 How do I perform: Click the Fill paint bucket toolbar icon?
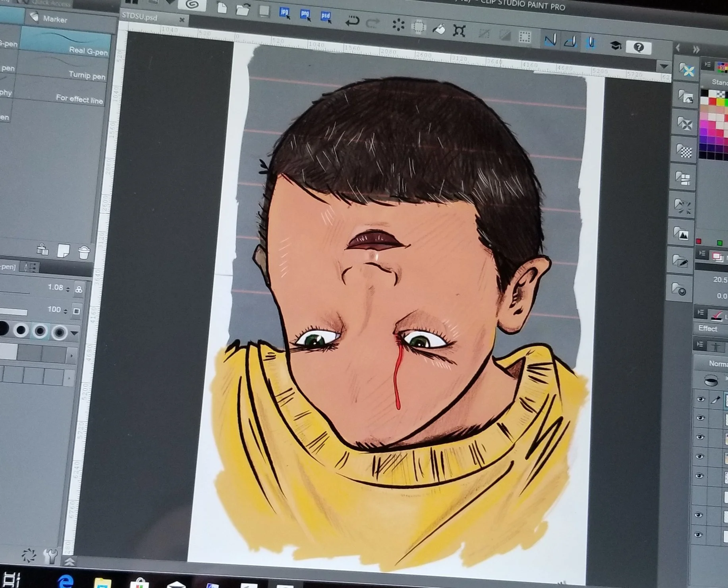(x=439, y=29)
